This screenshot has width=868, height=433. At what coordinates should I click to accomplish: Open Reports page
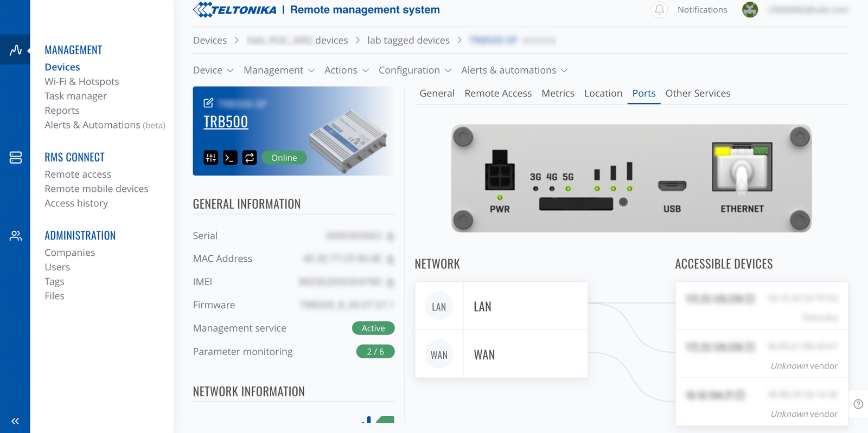pyautogui.click(x=62, y=111)
